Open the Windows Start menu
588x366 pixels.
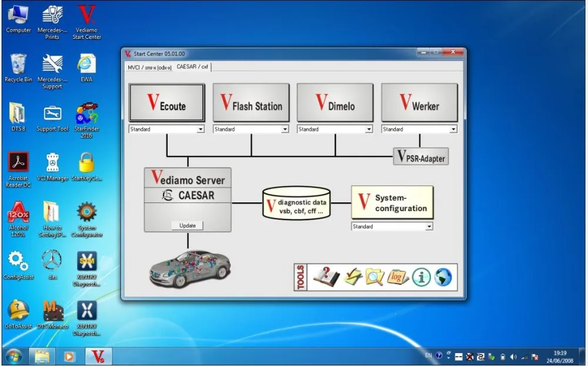pos(14,356)
